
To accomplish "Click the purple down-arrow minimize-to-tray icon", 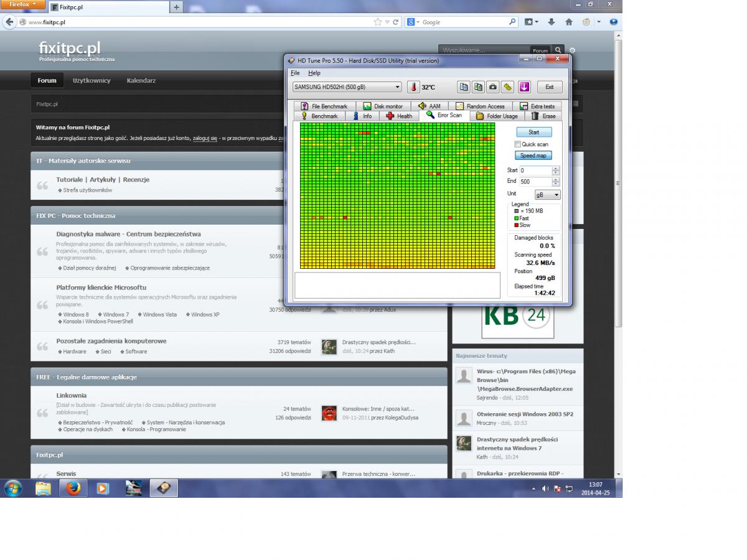I will coord(524,87).
